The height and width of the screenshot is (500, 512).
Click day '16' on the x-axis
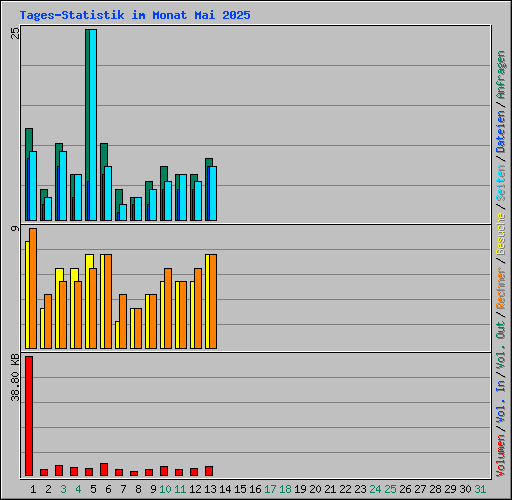coord(255,489)
